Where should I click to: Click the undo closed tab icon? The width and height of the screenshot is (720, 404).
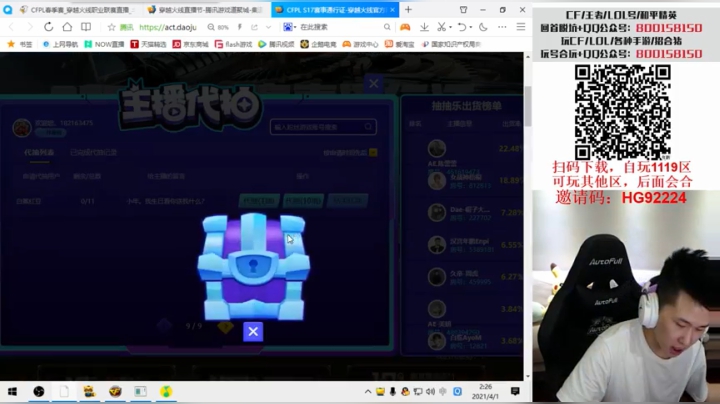(x=462, y=27)
